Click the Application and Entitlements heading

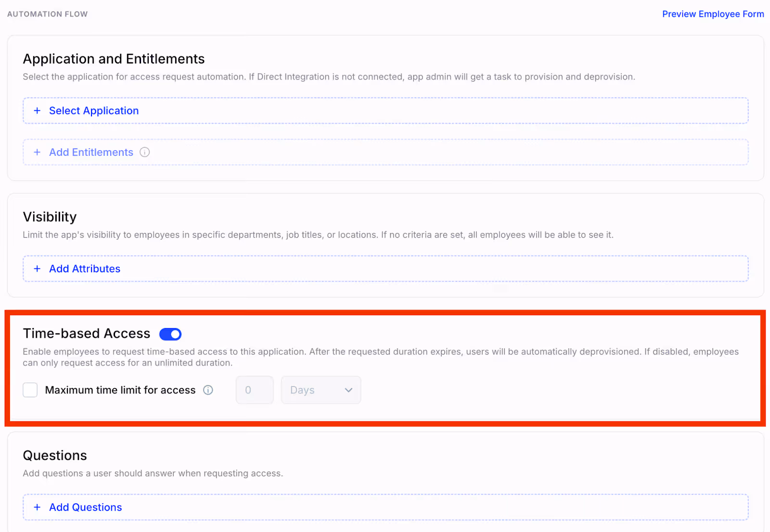tap(114, 59)
